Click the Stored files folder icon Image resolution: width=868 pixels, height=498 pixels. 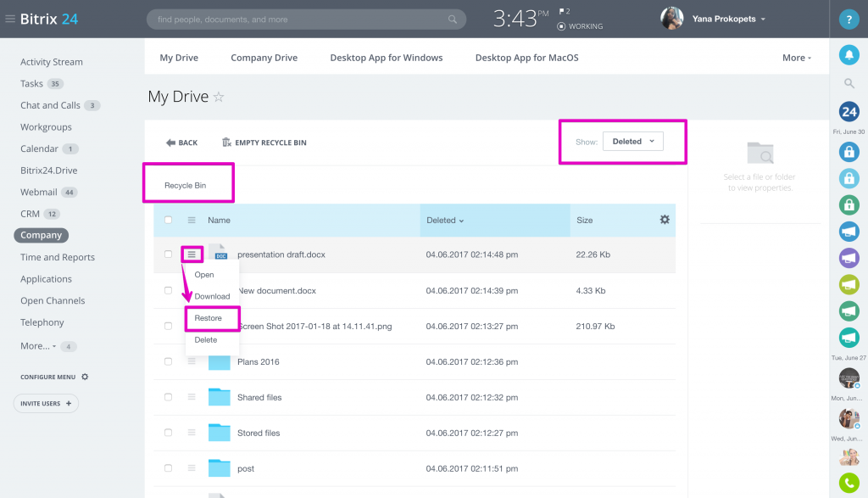click(x=220, y=432)
